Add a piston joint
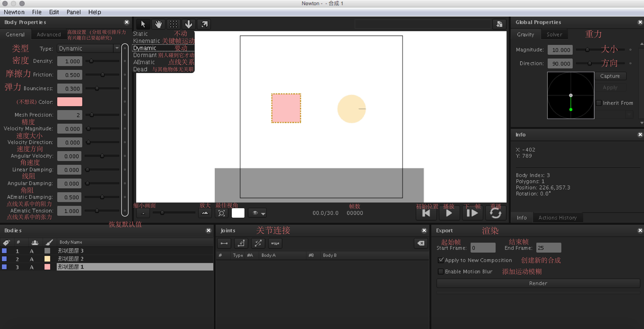 pyautogui.click(x=258, y=243)
